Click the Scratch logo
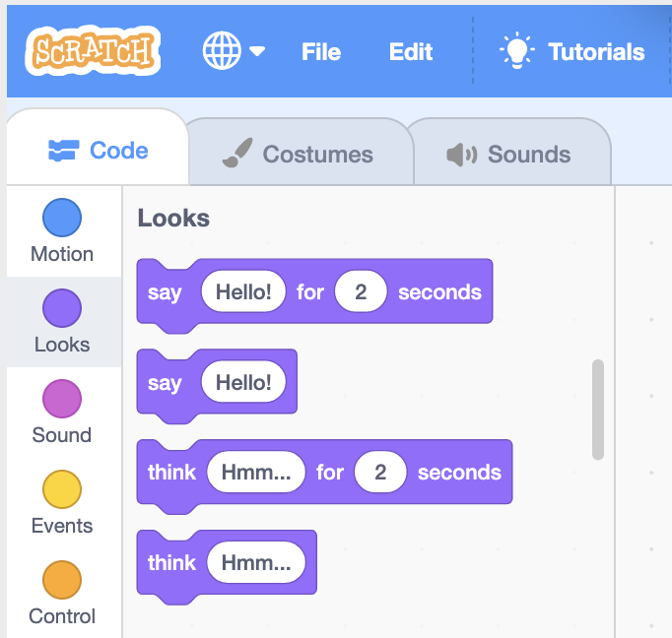This screenshot has height=638, width=672. click(x=93, y=51)
